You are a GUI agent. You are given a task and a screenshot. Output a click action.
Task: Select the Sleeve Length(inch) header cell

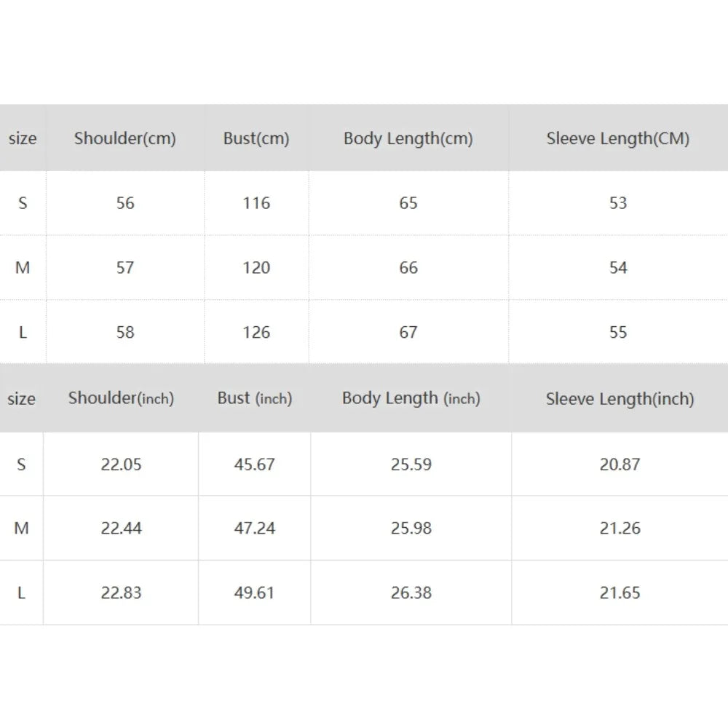point(620,398)
